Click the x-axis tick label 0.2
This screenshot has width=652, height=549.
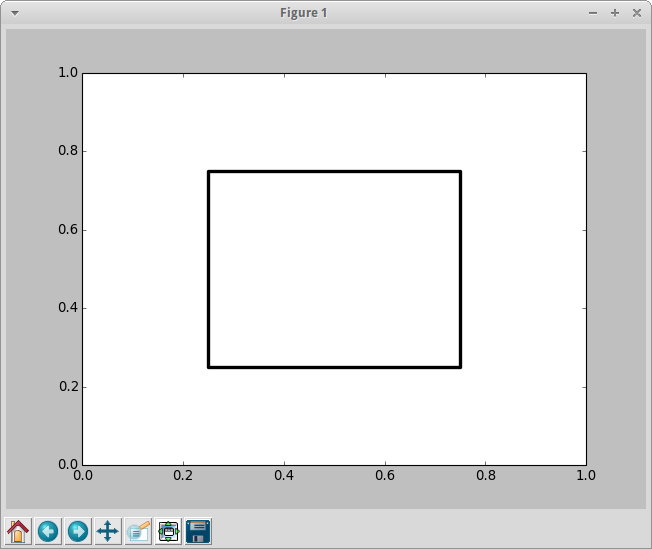click(x=183, y=475)
